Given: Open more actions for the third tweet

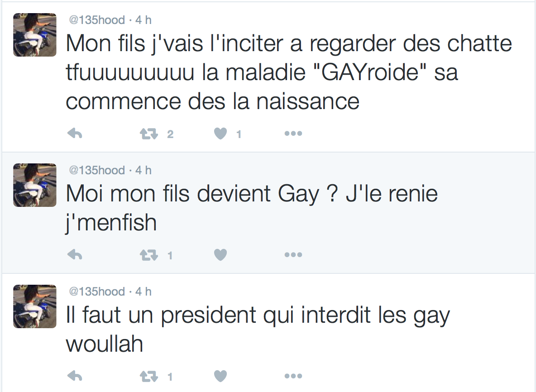Looking at the screenshot, I should pos(293,376).
